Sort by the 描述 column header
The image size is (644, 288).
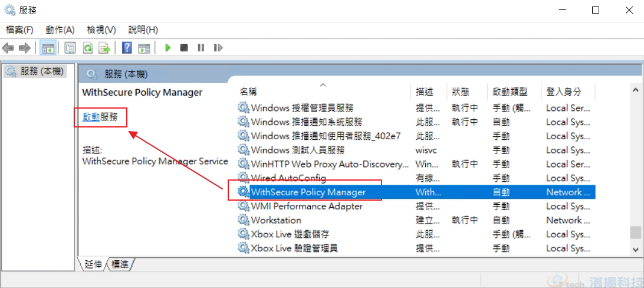(429, 91)
